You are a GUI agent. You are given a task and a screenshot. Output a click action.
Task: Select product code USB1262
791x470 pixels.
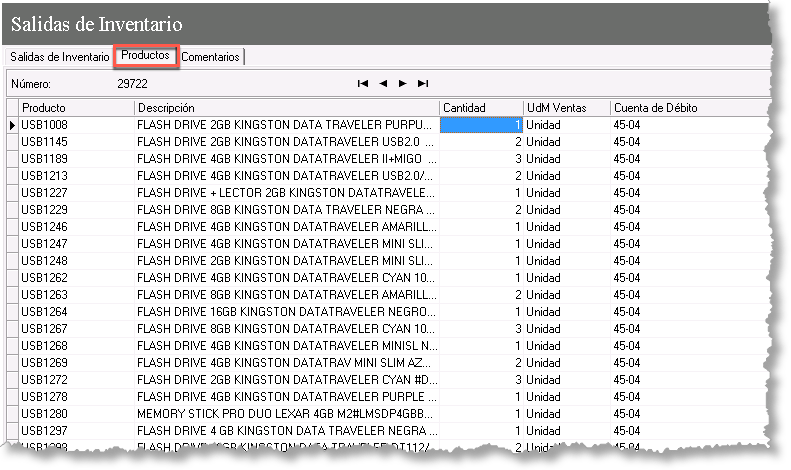44,278
